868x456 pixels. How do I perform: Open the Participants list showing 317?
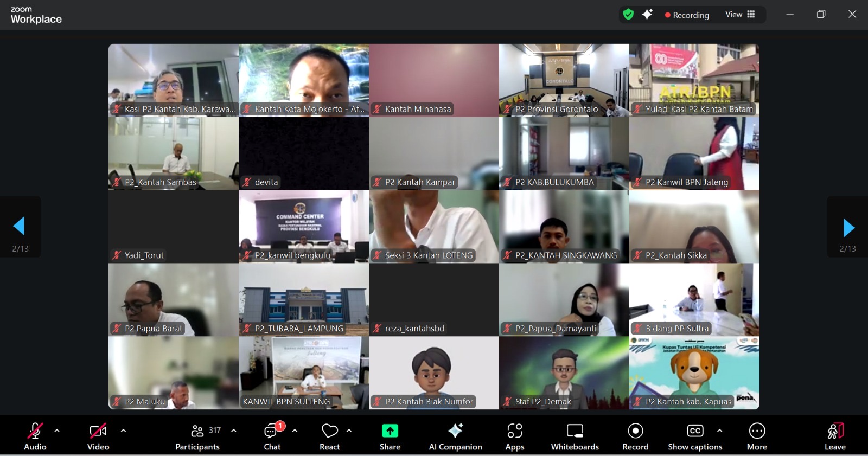pyautogui.click(x=197, y=436)
